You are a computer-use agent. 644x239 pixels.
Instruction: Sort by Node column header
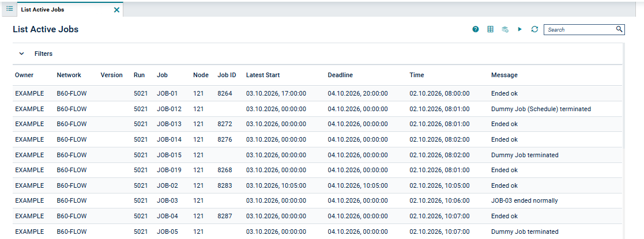[201, 75]
